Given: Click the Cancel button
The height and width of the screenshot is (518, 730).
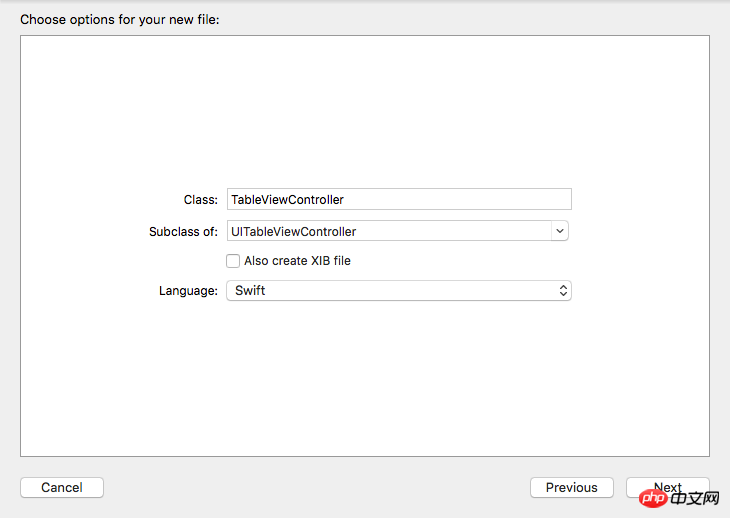Looking at the screenshot, I should point(62,487).
